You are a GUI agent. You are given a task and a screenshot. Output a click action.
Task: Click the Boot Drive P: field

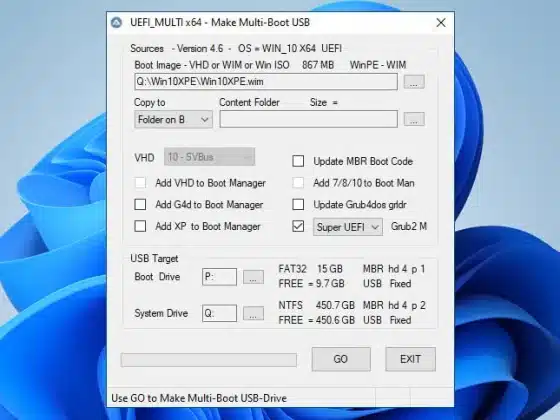(x=219, y=277)
